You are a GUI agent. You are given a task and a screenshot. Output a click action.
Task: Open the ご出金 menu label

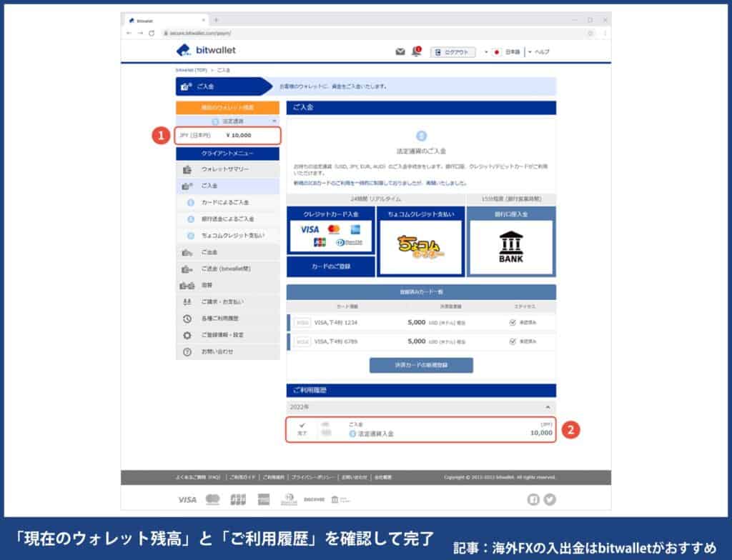209,252
